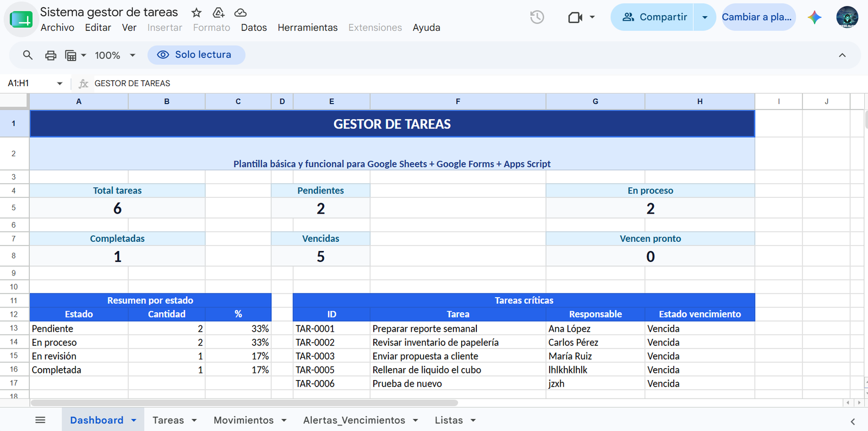Screen dimensions: 868x431
Task: Select the Dashboard sheet tab
Action: tap(97, 420)
